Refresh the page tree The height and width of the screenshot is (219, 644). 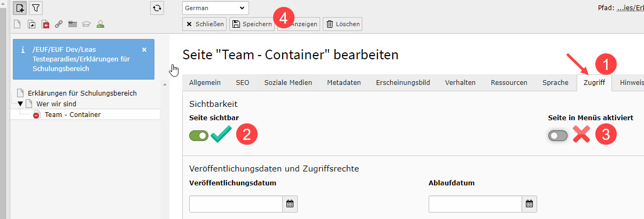[157, 8]
